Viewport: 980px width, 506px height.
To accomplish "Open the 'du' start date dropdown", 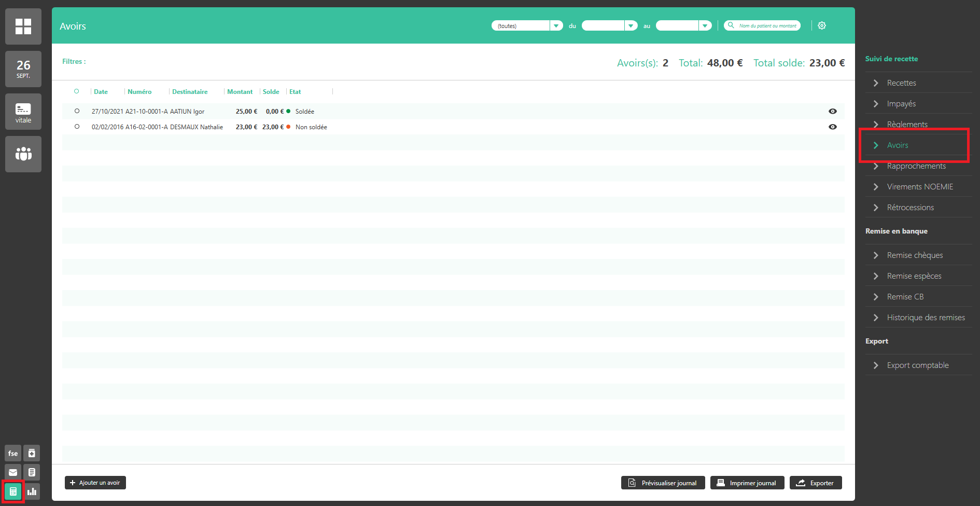I will pyautogui.click(x=631, y=25).
